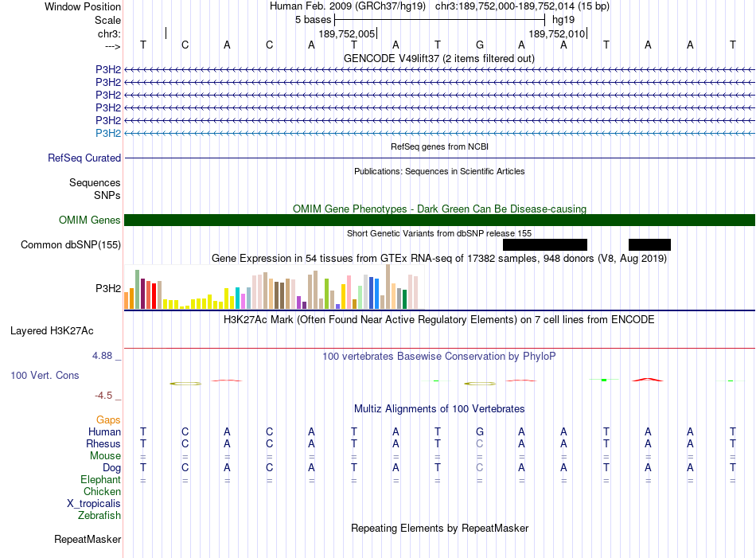Click the GTEx tissue expression bar chart

click(x=274, y=287)
